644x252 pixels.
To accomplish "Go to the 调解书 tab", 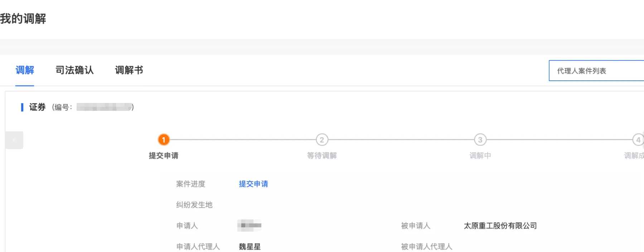I will (129, 70).
